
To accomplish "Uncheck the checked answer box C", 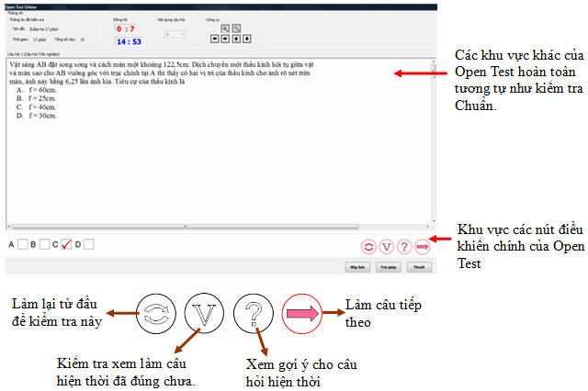I will (66, 244).
